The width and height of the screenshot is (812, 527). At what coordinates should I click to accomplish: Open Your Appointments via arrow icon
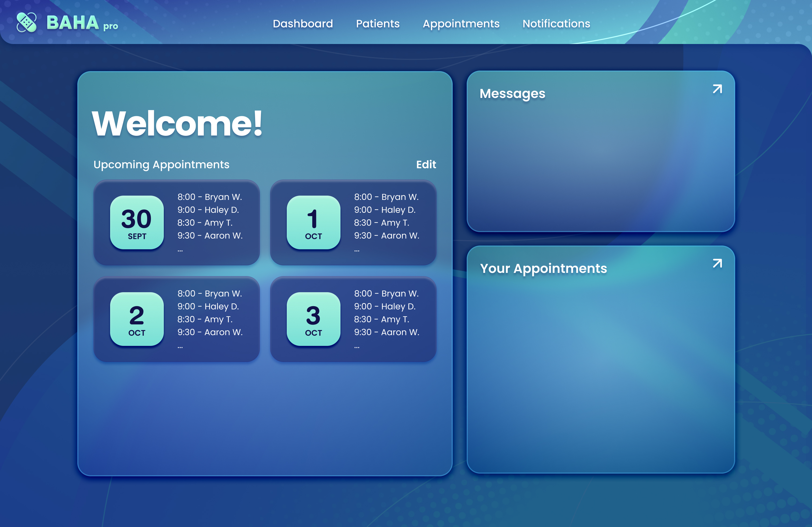tap(717, 263)
